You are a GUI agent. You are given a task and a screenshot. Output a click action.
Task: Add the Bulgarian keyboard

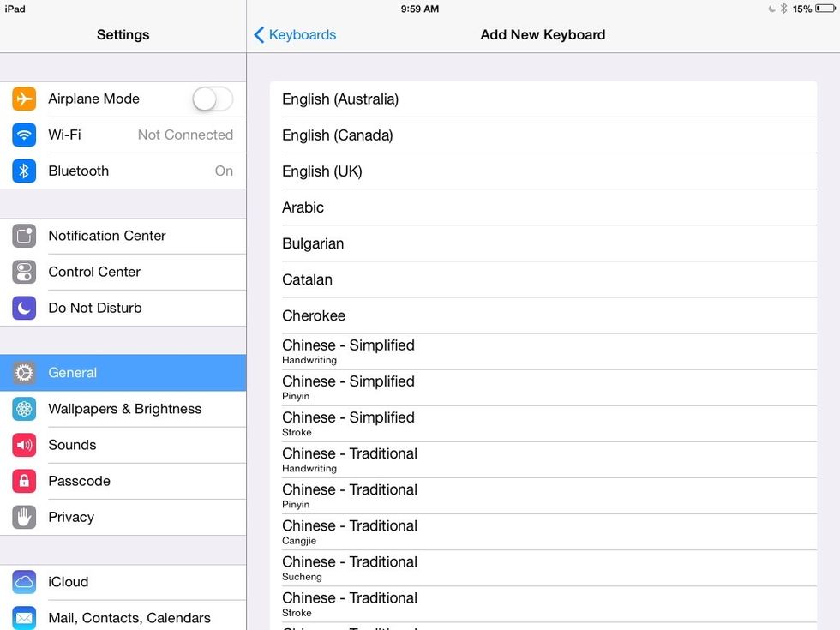click(543, 243)
